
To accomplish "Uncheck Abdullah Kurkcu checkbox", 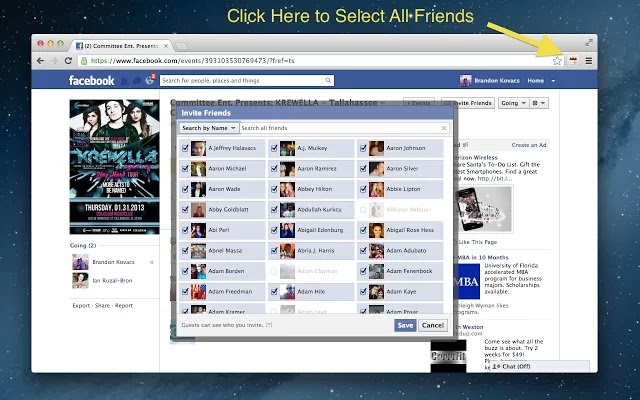I will point(274,210).
